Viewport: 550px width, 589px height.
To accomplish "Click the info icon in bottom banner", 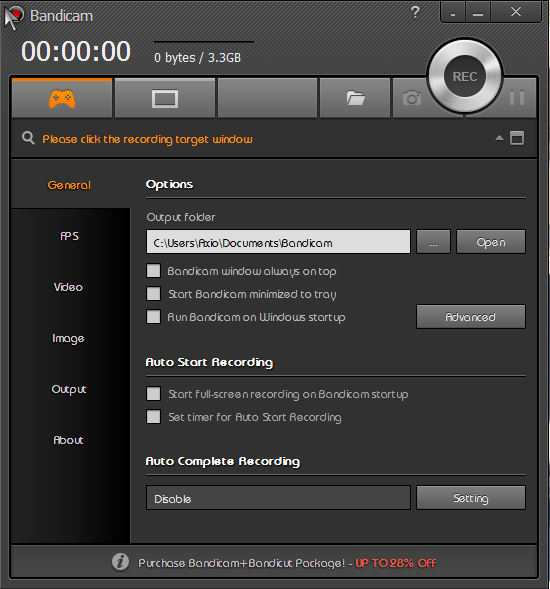I will (120, 562).
